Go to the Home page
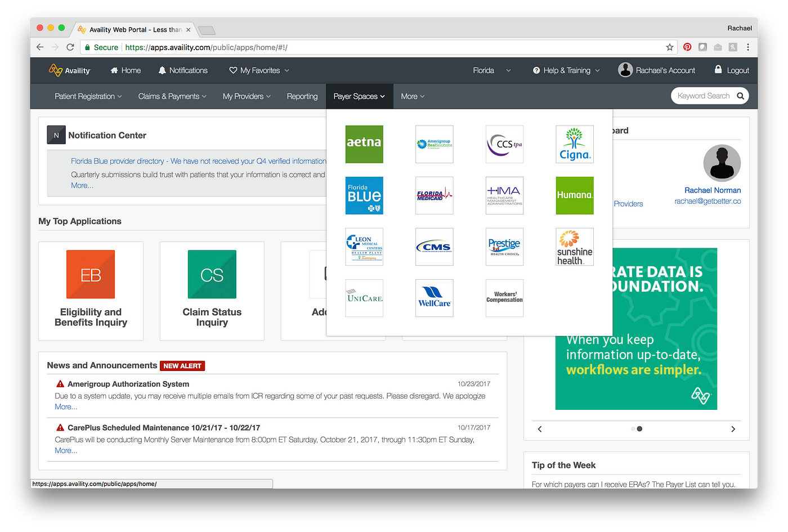Screen dimensions: 788x532 (126, 70)
